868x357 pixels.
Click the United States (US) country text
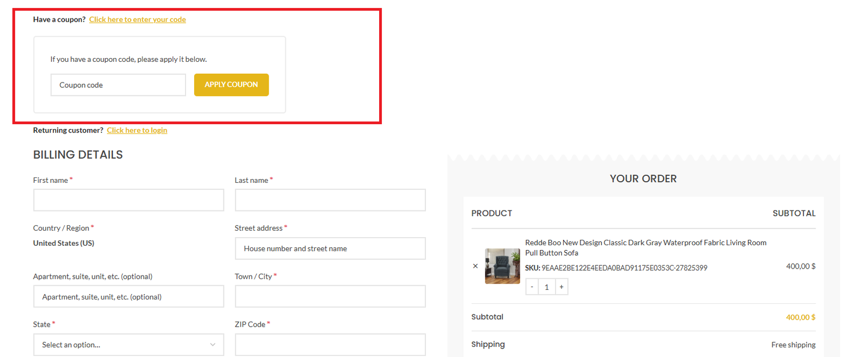[63, 243]
